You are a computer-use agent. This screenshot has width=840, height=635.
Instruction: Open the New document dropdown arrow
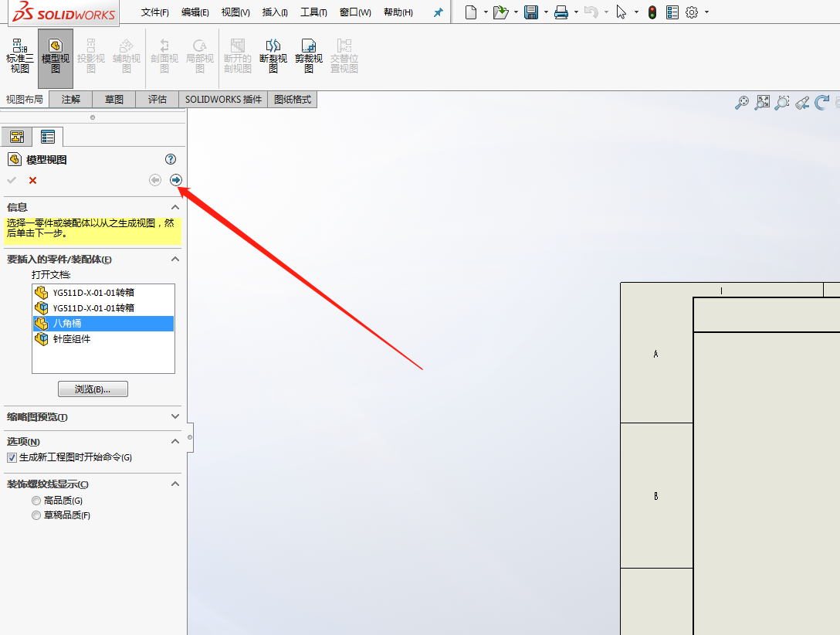tap(486, 12)
